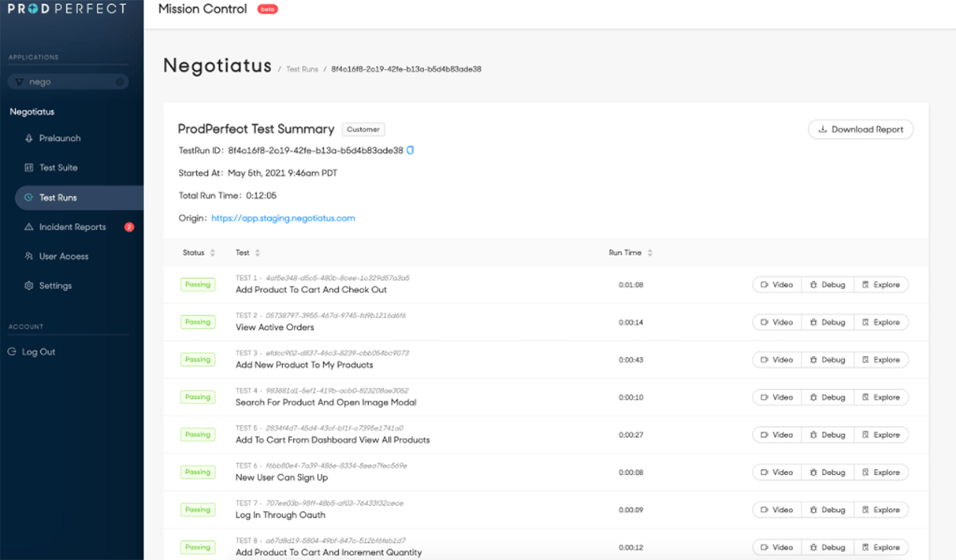956x560 pixels.
Task: Open the app.staging.negotiatus.com origin link
Action: coord(283,217)
